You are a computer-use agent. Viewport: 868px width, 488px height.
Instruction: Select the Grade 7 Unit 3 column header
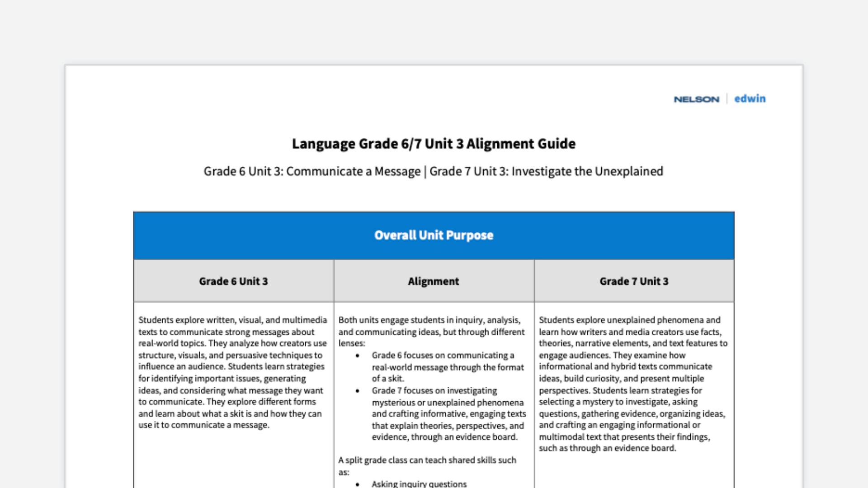pos(634,281)
